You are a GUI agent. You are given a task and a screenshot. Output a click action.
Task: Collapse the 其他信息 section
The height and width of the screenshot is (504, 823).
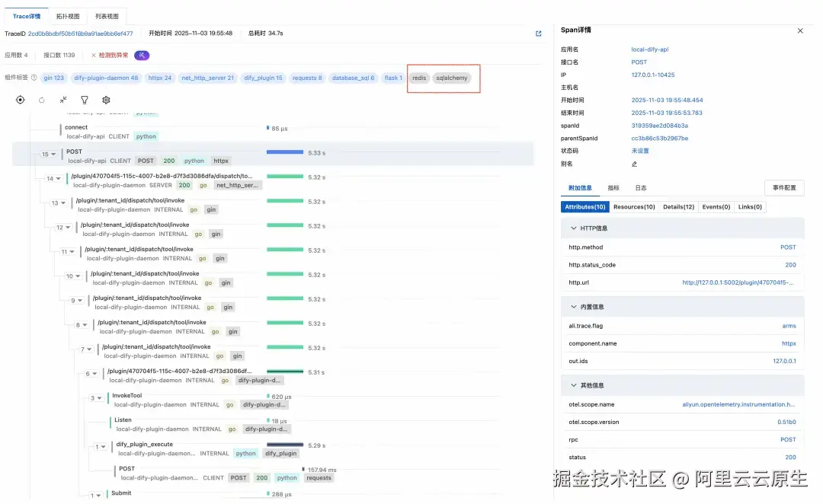574,384
